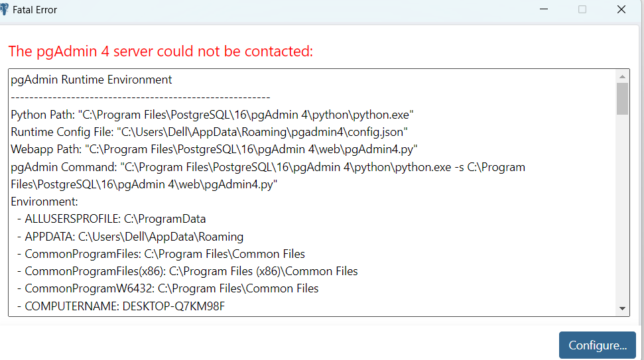Screen dimensions: 644x360
Task: Click the Webapp Path log entry
Action: click(214, 149)
